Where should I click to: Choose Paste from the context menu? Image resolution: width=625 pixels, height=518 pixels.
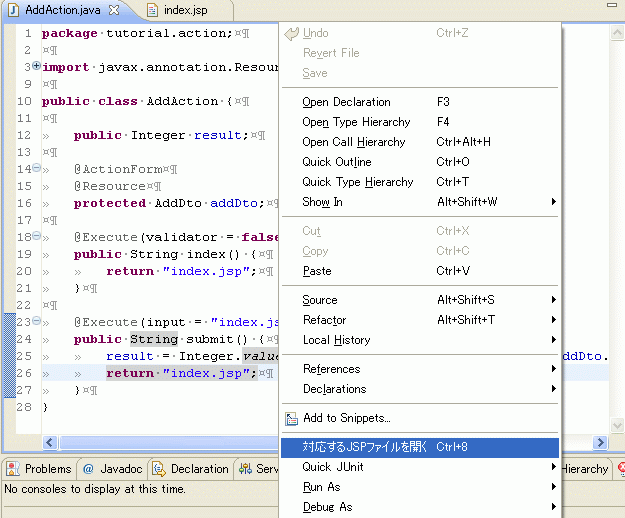click(420, 271)
